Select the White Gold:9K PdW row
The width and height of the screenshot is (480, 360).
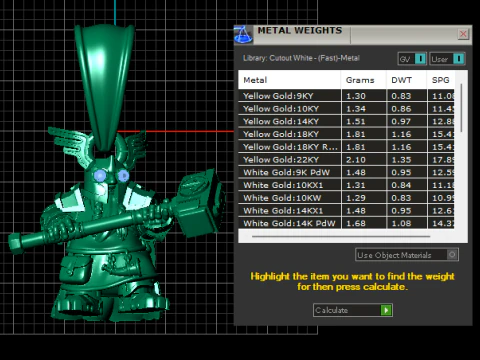click(x=346, y=172)
